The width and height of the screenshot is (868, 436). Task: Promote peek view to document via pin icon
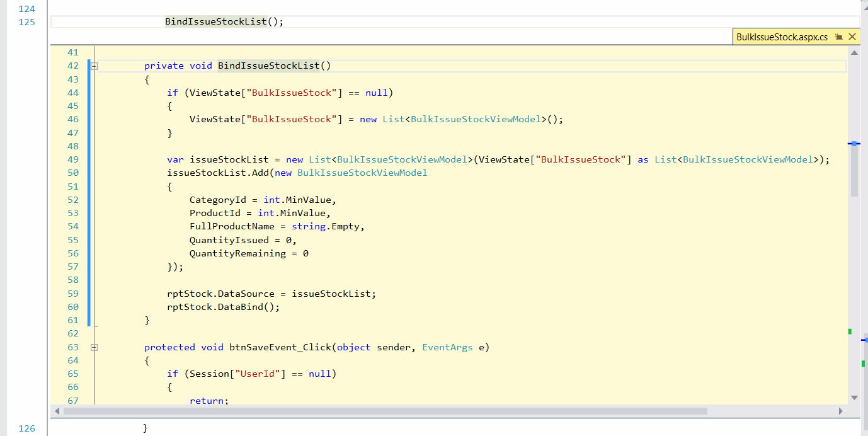(x=838, y=37)
